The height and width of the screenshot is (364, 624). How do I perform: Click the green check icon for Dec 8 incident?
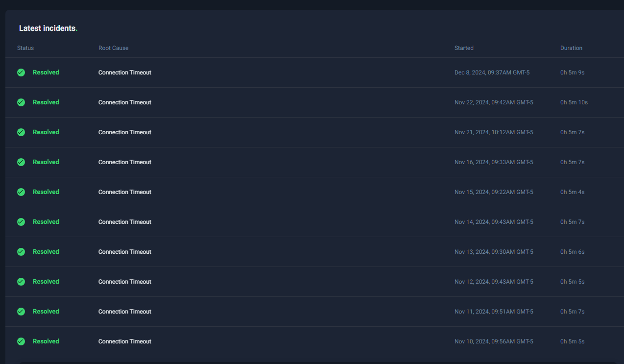21,73
